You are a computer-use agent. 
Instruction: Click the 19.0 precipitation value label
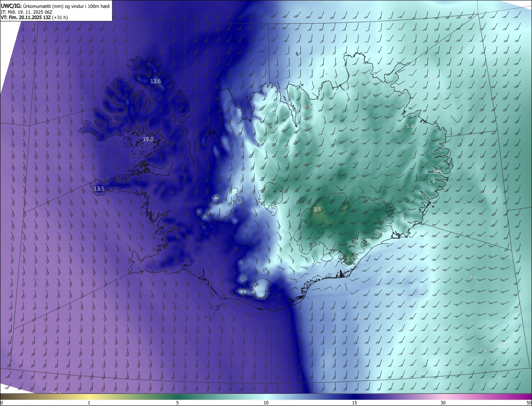pos(148,139)
